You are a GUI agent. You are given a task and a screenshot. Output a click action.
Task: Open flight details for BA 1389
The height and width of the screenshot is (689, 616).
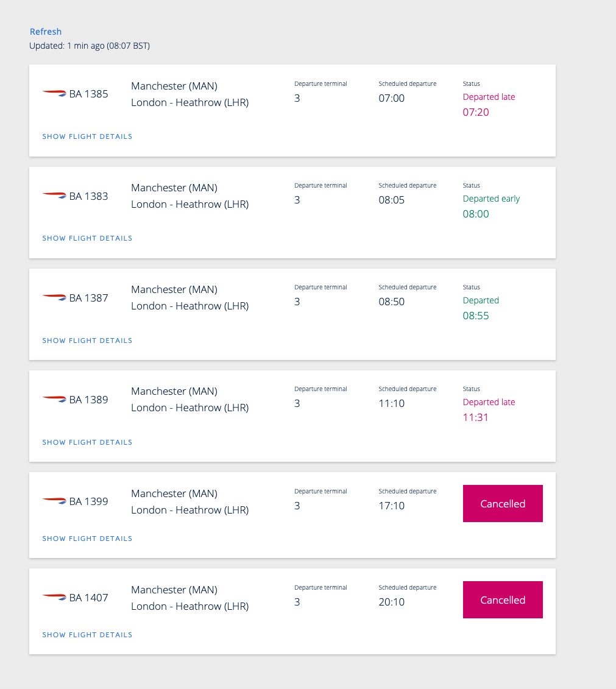(88, 442)
